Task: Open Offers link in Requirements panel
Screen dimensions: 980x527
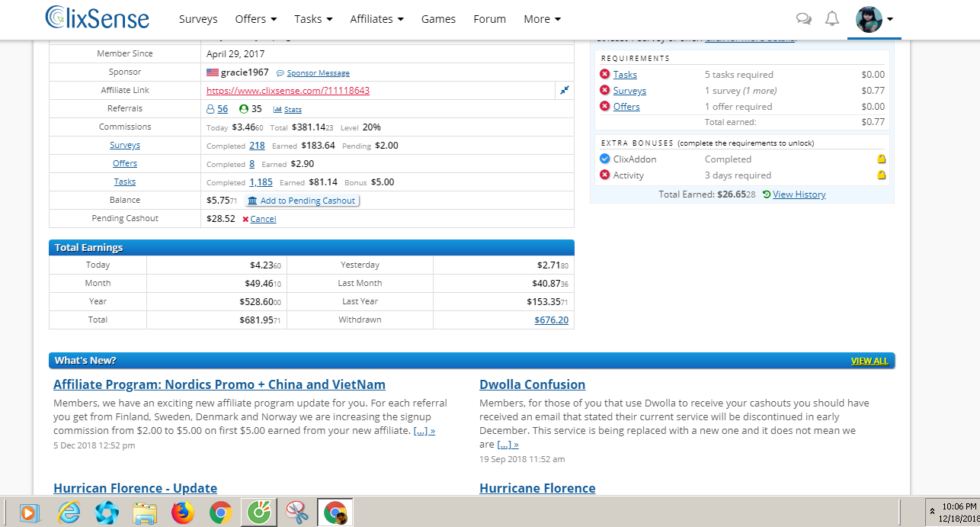Action: point(626,107)
